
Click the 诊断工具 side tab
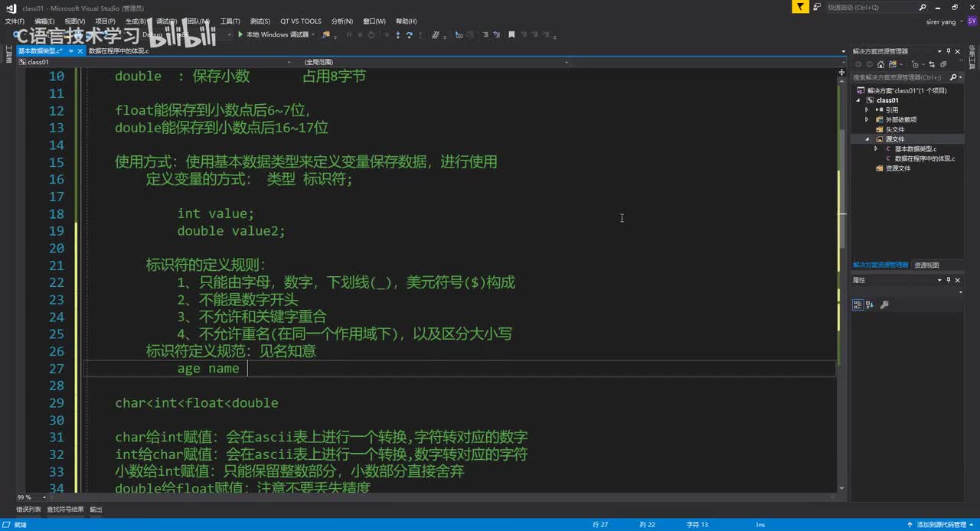coord(971,57)
